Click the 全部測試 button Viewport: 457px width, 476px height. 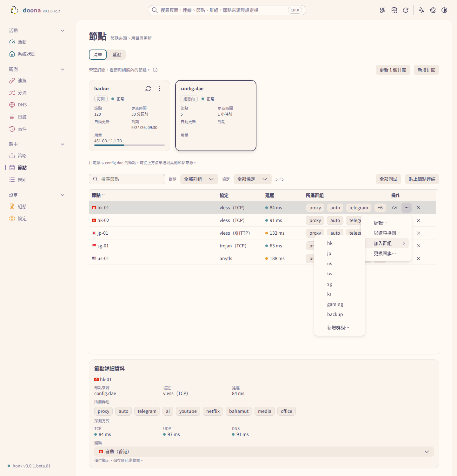(x=388, y=179)
